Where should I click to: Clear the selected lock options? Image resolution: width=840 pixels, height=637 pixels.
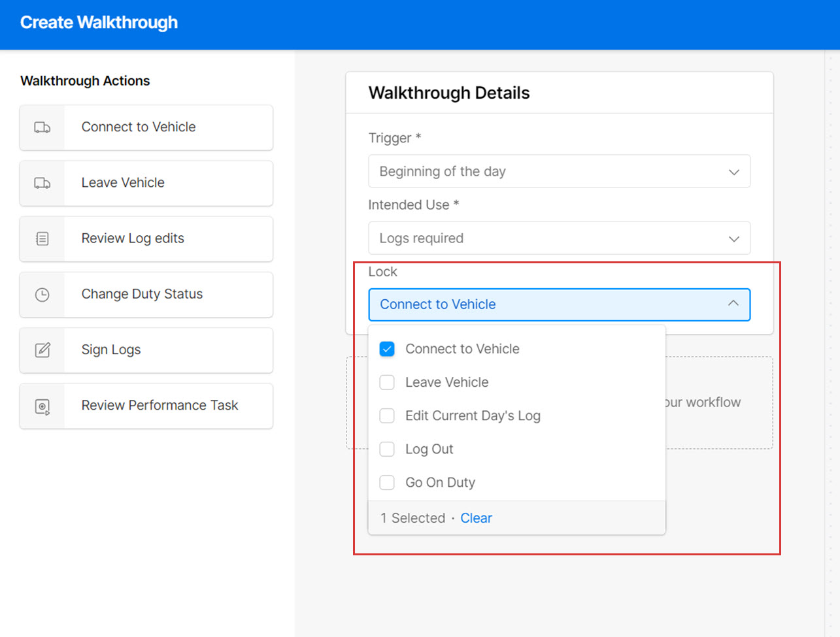click(x=476, y=518)
